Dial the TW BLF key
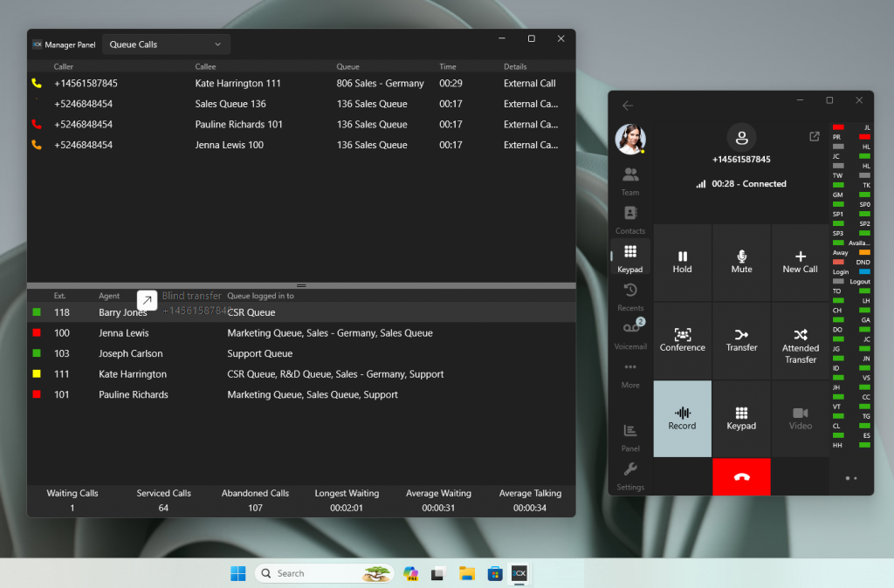This screenshot has height=588, width=894. pyautogui.click(x=851, y=175)
